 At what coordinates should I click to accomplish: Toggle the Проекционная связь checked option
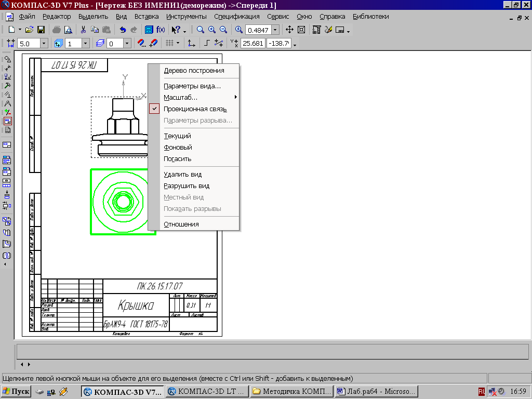pyautogui.click(x=195, y=109)
